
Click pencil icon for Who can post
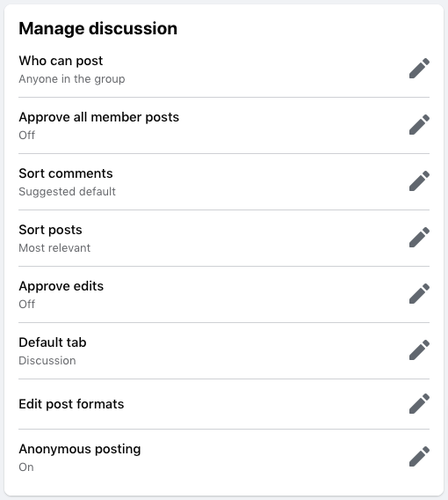pos(419,68)
